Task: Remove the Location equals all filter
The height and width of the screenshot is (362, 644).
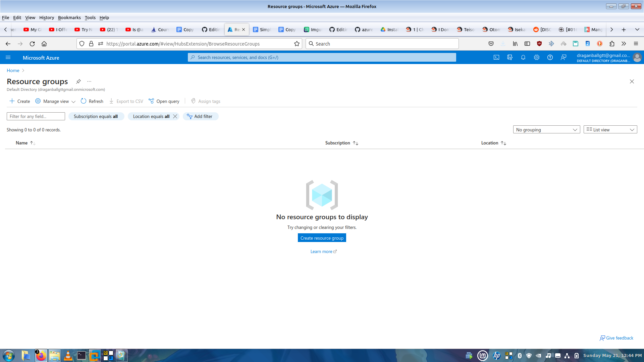Action: pyautogui.click(x=175, y=116)
